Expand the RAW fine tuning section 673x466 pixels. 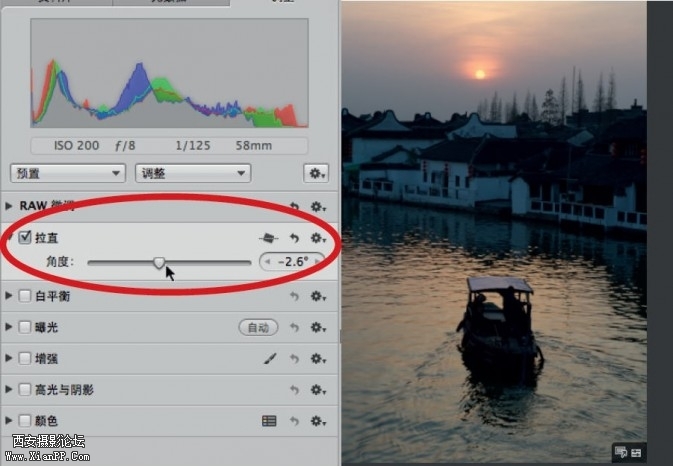click(x=10, y=205)
